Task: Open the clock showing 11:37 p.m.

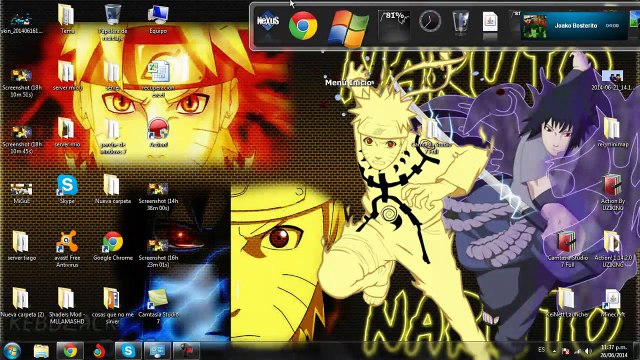Action: 614,351
